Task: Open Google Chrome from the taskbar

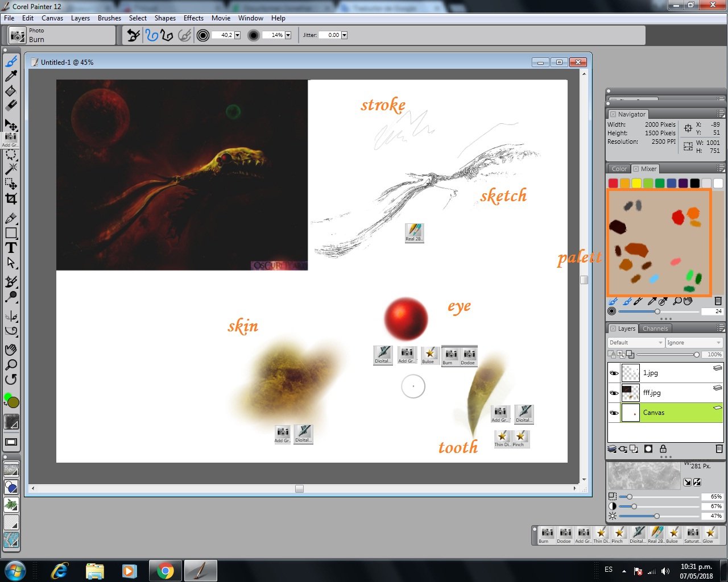Action: (166, 571)
